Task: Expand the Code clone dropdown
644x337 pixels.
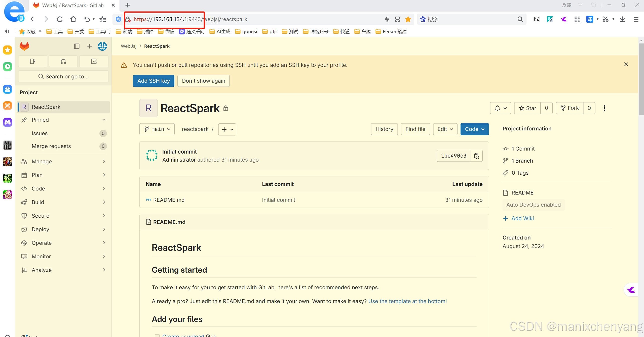Action: coord(474,129)
